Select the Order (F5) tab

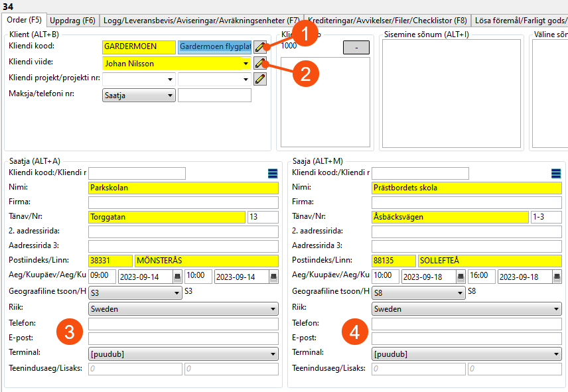24,21
